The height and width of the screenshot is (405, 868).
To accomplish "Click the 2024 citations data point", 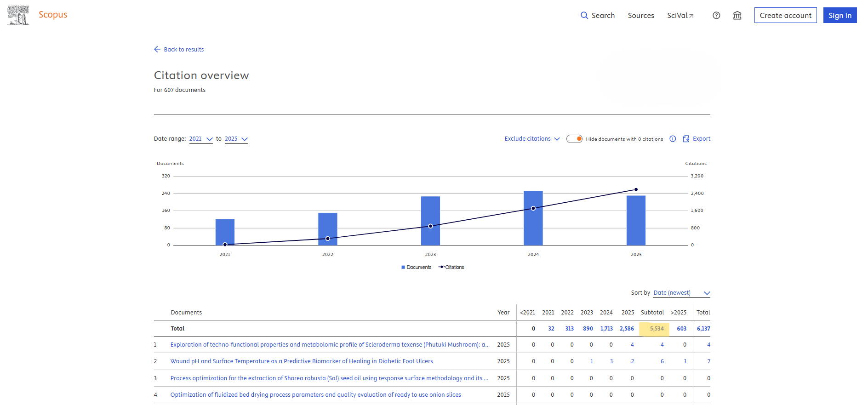I will [x=533, y=208].
